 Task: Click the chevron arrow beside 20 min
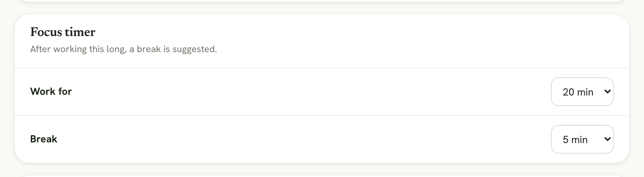(607, 92)
